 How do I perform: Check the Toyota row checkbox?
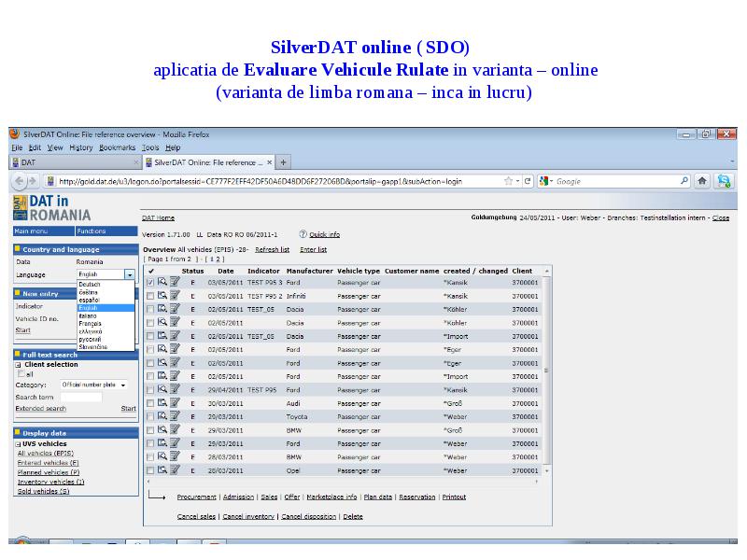[150, 416]
